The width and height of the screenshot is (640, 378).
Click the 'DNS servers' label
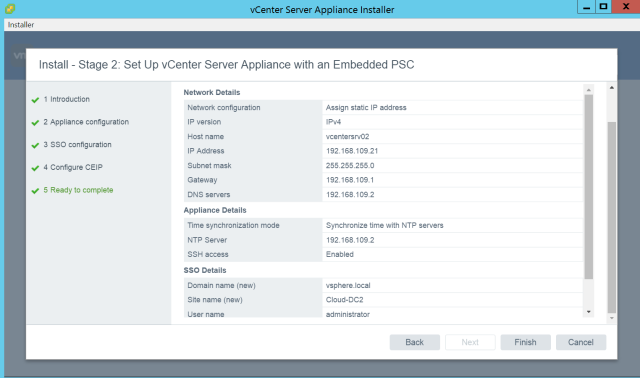(209, 195)
